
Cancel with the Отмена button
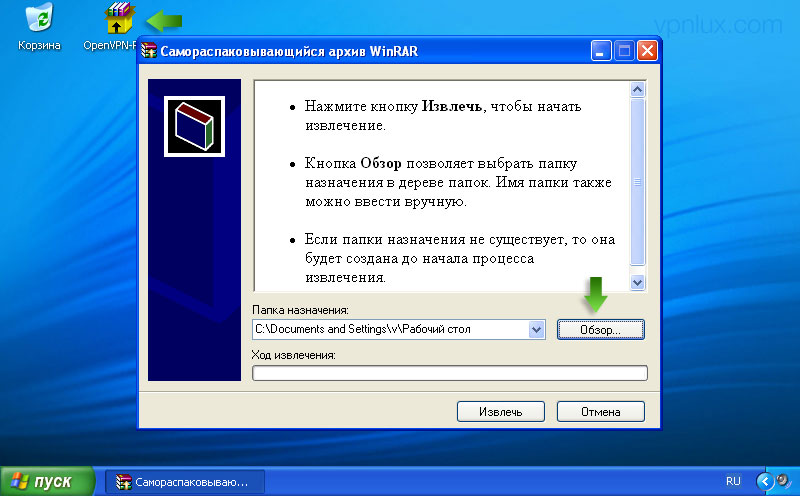point(601,411)
